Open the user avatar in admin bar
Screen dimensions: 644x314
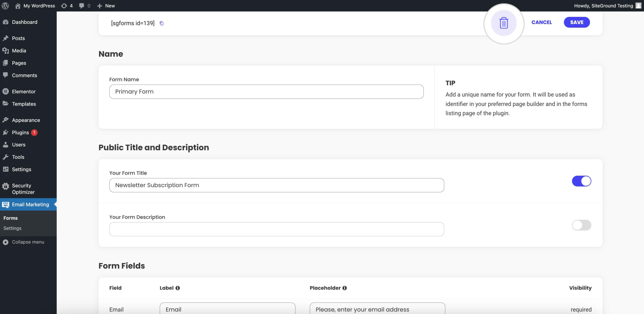click(x=638, y=6)
